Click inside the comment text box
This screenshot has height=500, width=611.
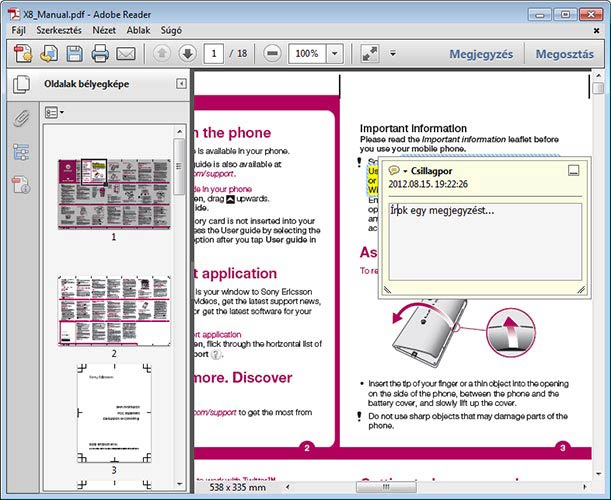click(485, 242)
